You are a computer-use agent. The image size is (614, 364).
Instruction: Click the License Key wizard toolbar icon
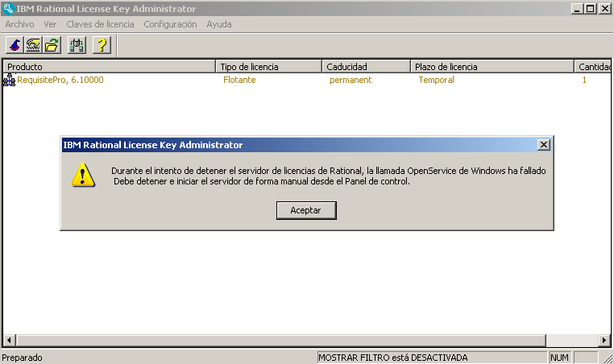coord(15,45)
